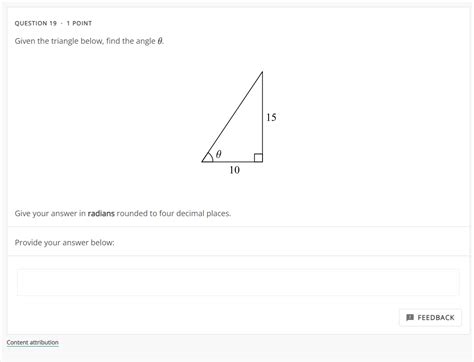Click the rounded to four decimal places text
Screen dimensions: 474x362
point(173,213)
